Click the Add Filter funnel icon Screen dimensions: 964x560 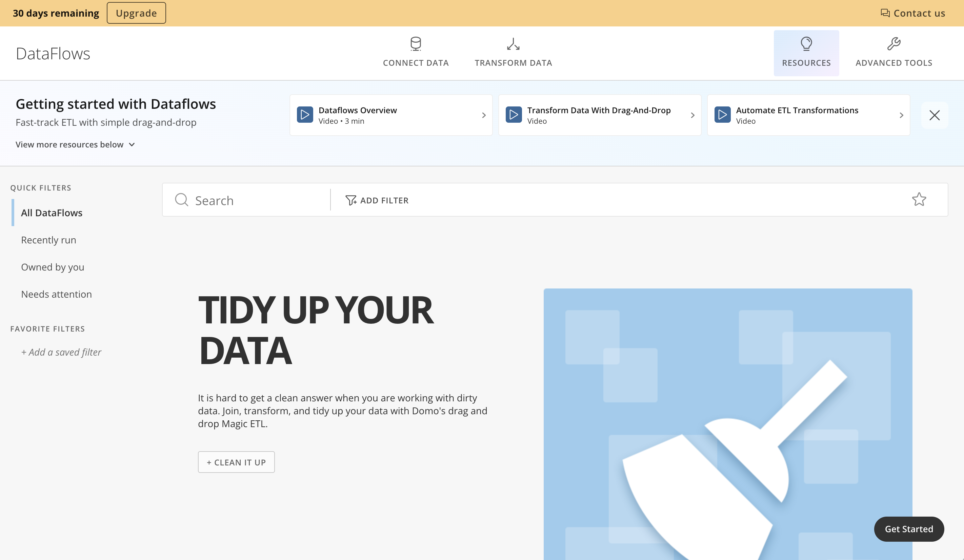350,200
